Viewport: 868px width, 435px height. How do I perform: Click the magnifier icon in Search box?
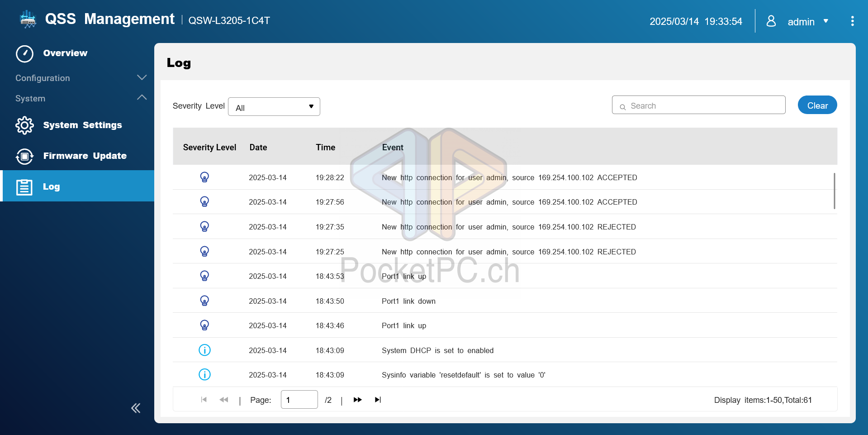pyautogui.click(x=623, y=107)
